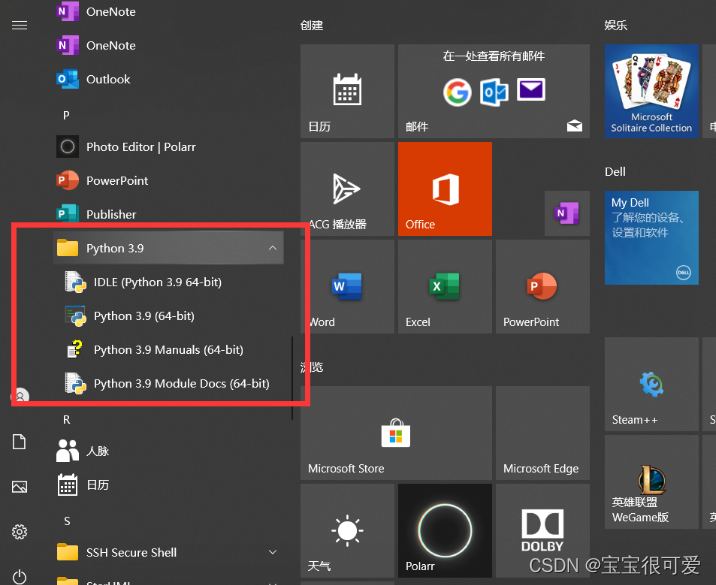The image size is (716, 585).
Task: Open the ACG 播放器 tile
Action: pos(347,189)
